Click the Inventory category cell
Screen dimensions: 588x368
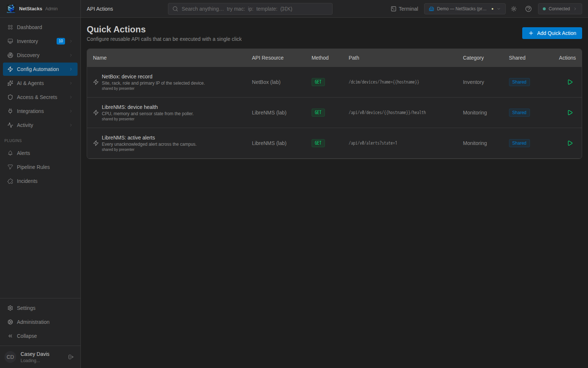coord(473,82)
